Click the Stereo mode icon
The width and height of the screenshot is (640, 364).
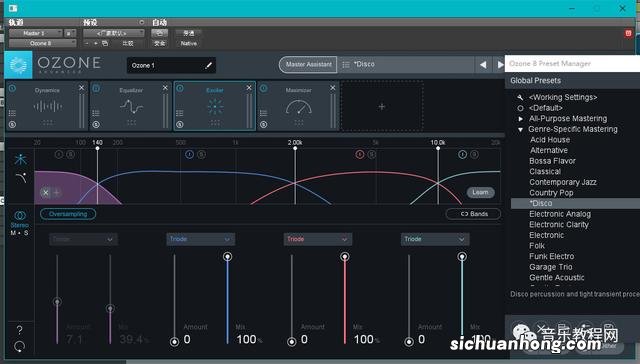[x=20, y=215]
